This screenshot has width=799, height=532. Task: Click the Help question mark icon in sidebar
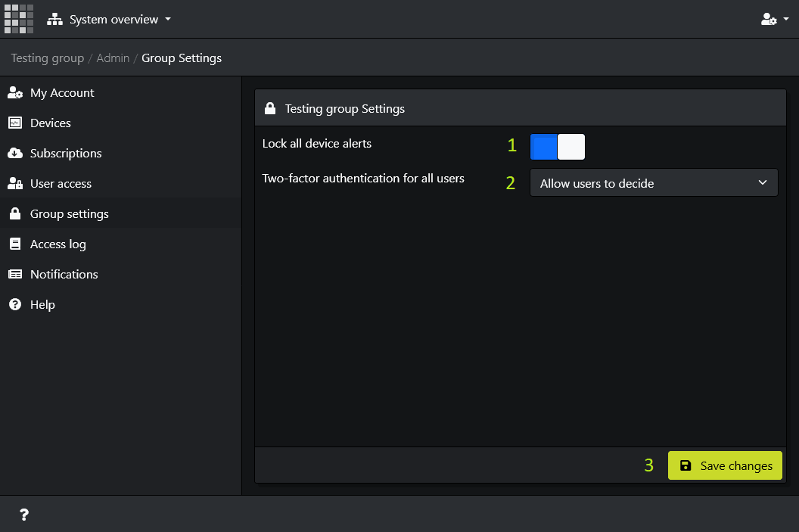[x=15, y=304]
